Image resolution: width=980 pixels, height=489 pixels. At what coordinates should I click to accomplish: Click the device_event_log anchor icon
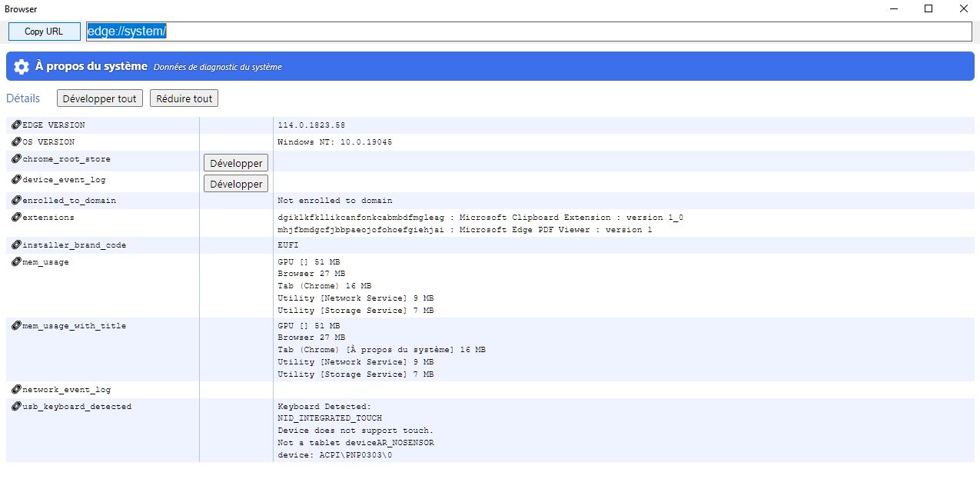16,180
